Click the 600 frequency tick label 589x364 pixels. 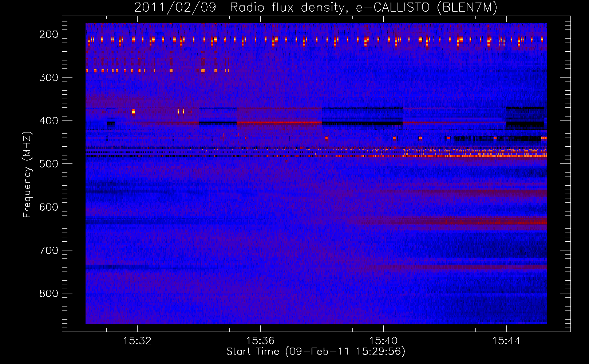click(49, 207)
